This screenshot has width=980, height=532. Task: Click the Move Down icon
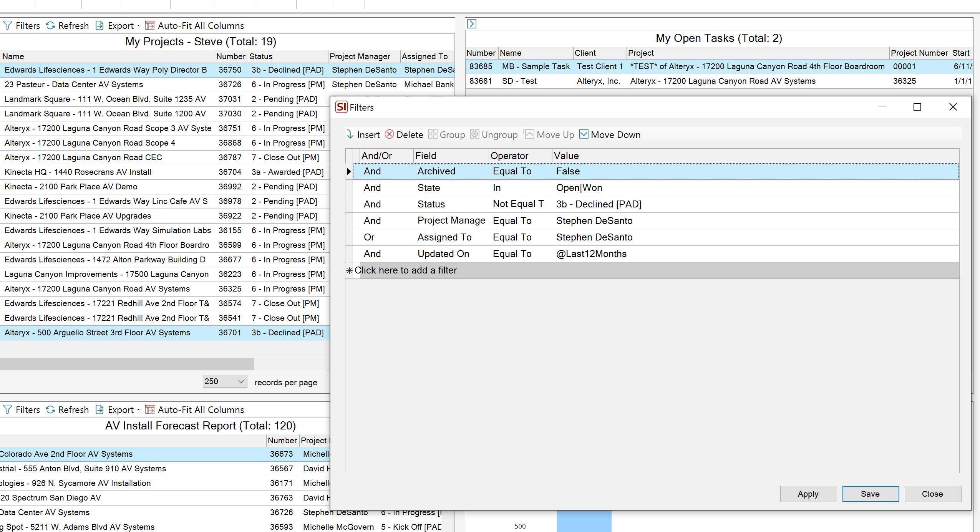click(x=584, y=134)
